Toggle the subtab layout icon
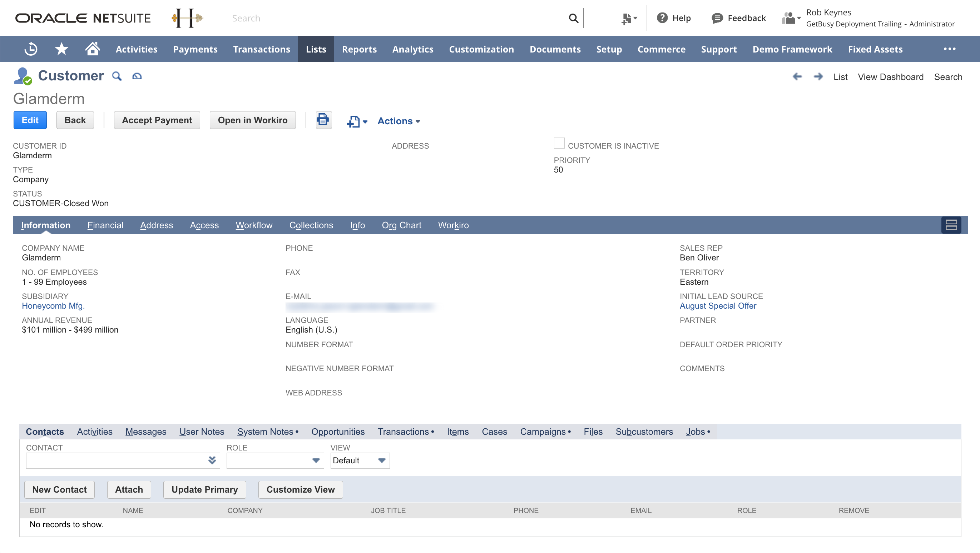Image resolution: width=980 pixels, height=553 pixels. (x=951, y=225)
